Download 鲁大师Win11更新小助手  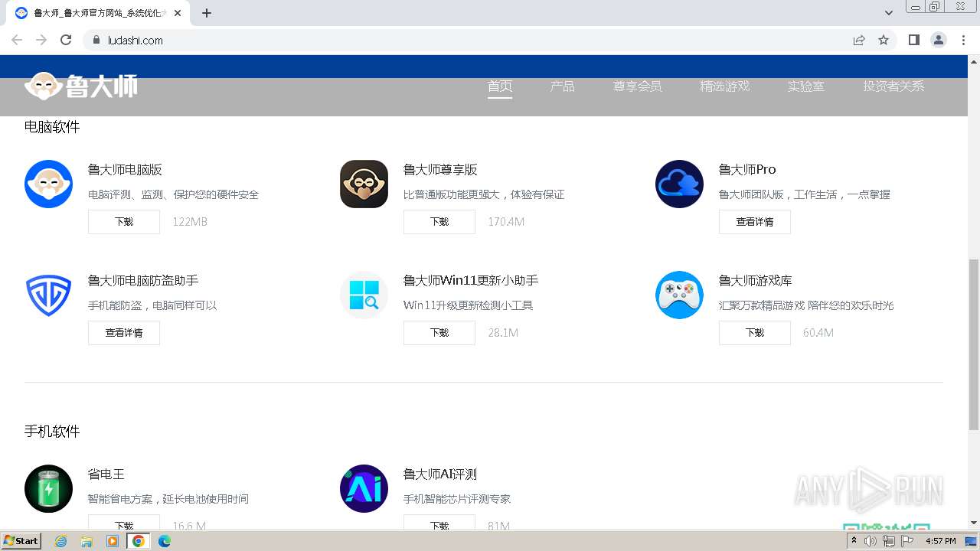[x=439, y=333]
